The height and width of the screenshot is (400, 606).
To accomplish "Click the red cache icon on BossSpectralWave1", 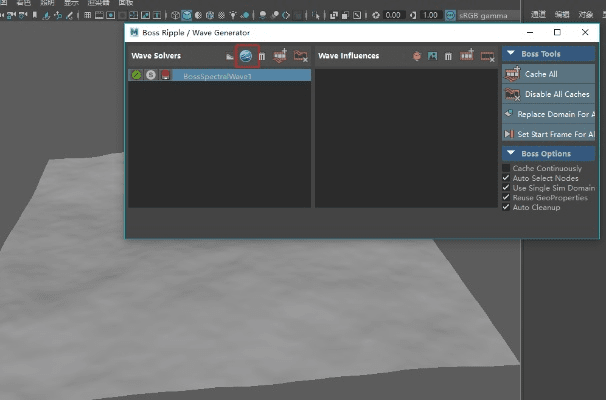I will pos(165,75).
